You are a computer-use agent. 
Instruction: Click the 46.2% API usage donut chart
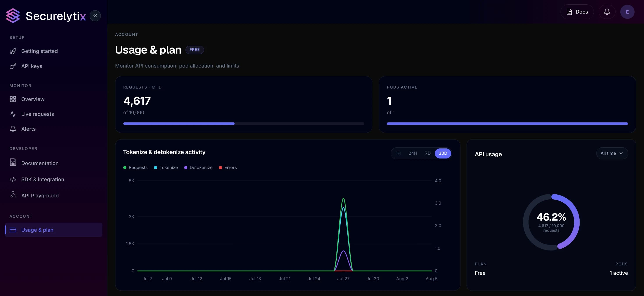pos(551,222)
